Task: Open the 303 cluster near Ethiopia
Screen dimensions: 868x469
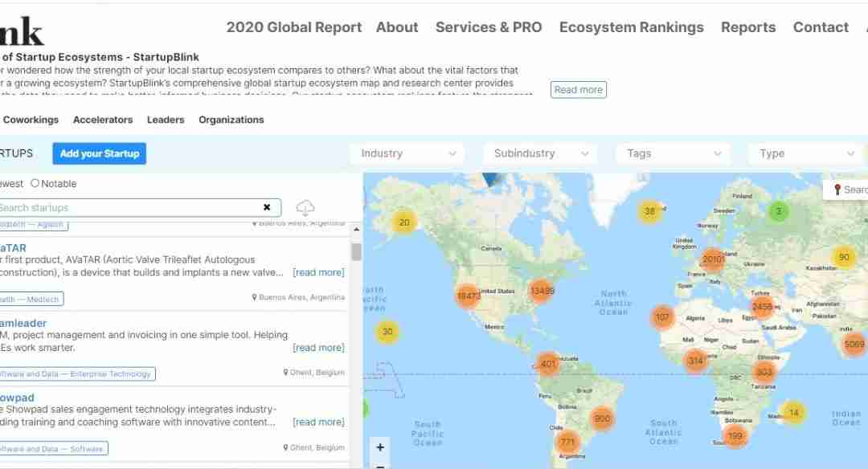Action: tap(764, 372)
